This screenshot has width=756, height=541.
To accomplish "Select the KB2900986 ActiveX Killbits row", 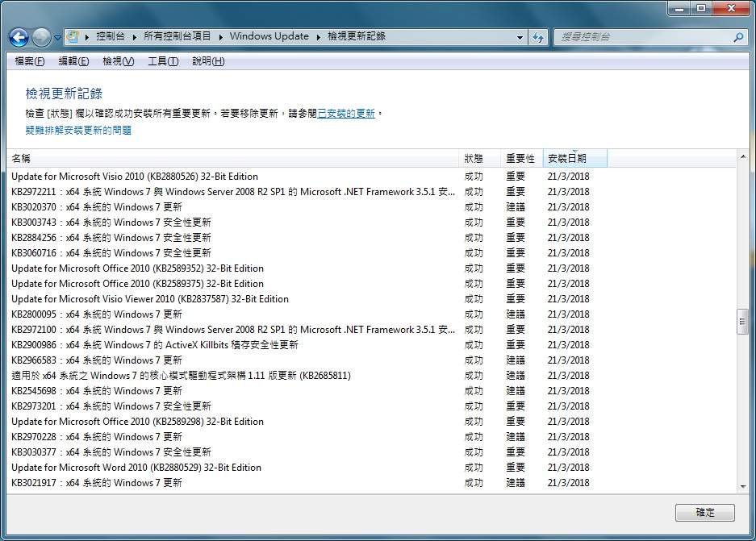I will [371, 345].
